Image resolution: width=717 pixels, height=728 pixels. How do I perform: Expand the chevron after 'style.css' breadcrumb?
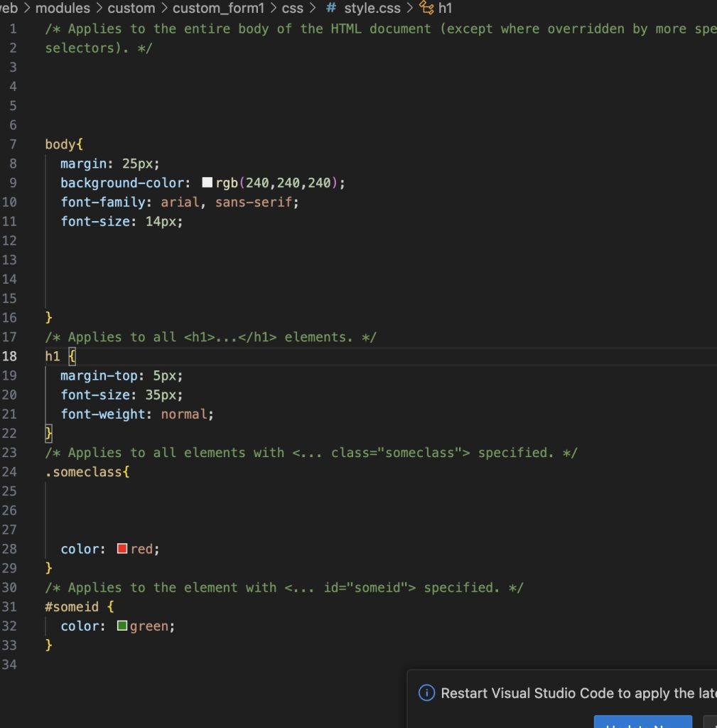tap(410, 8)
